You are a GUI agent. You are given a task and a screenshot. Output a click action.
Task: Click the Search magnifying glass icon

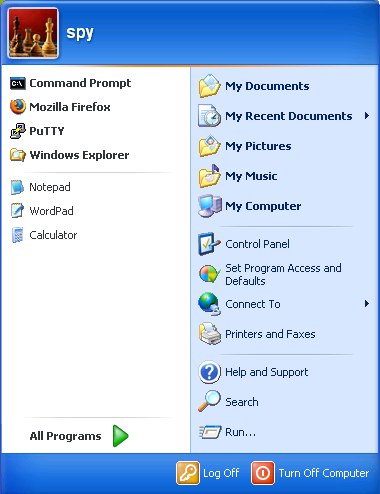coord(209,401)
